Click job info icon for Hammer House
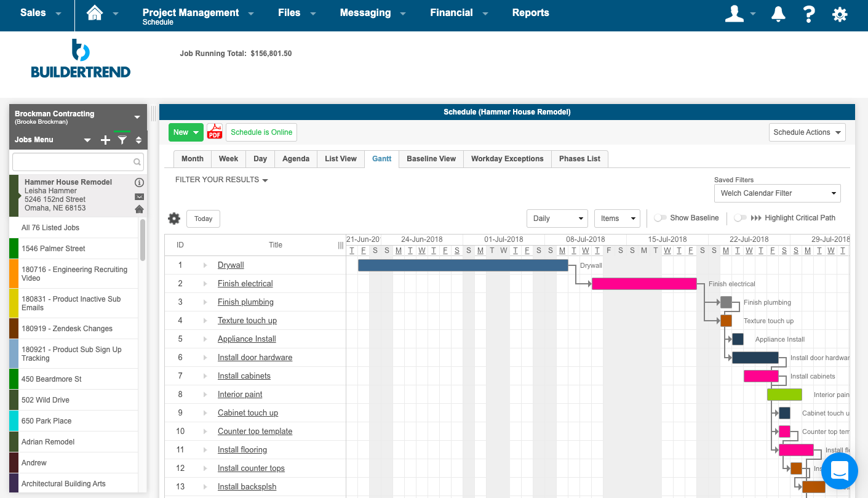 coord(139,182)
